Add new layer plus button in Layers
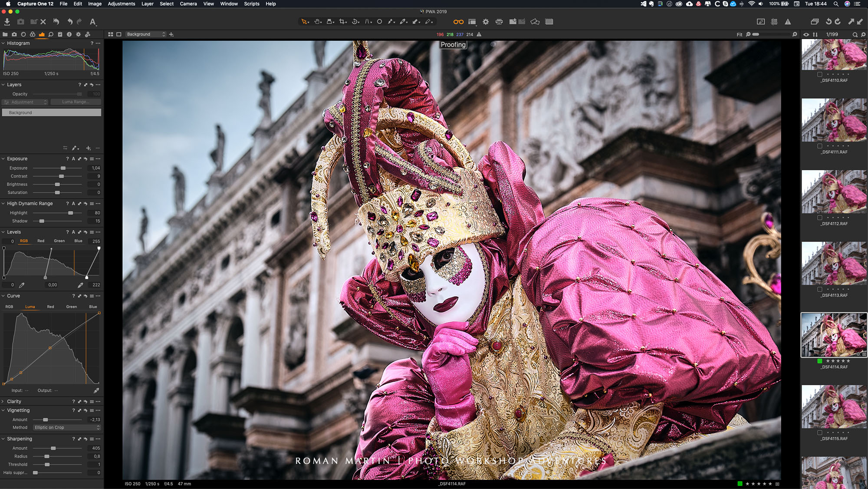 coord(88,148)
